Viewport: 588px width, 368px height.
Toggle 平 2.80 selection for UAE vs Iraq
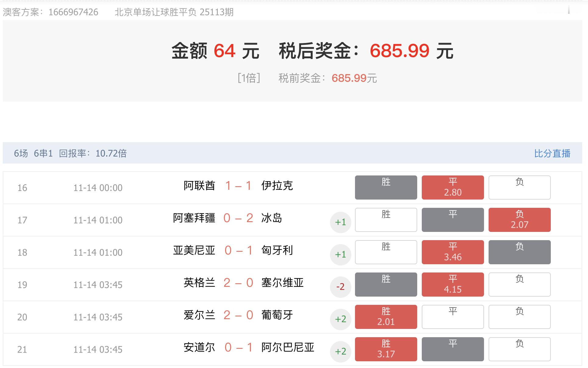click(453, 187)
